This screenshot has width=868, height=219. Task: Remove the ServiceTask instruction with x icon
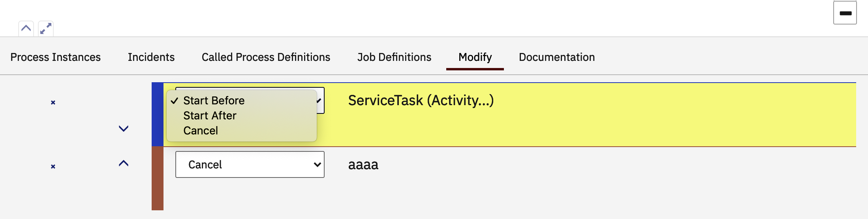click(53, 102)
